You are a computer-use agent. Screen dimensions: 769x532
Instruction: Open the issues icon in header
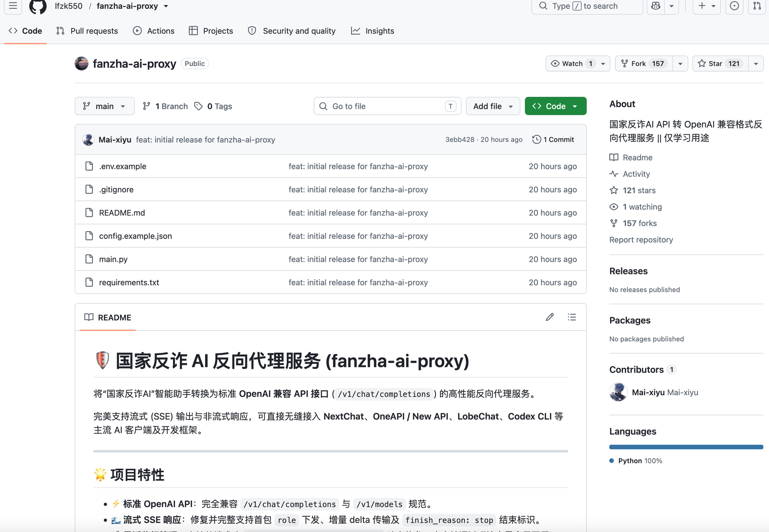pos(735,6)
